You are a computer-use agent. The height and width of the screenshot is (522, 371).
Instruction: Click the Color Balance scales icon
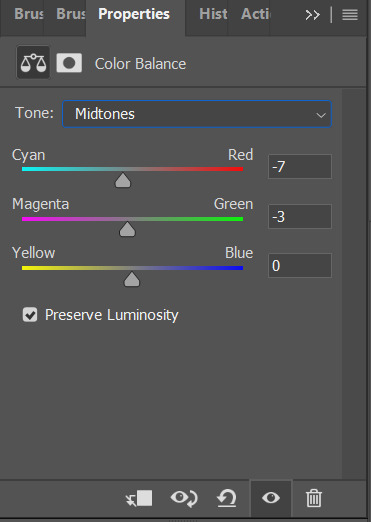(x=33, y=63)
